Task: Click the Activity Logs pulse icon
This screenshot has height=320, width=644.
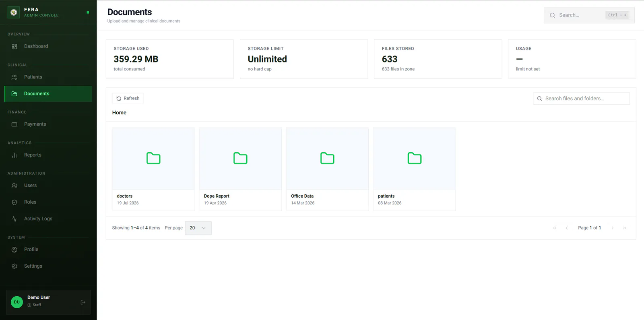Action: coord(14,219)
